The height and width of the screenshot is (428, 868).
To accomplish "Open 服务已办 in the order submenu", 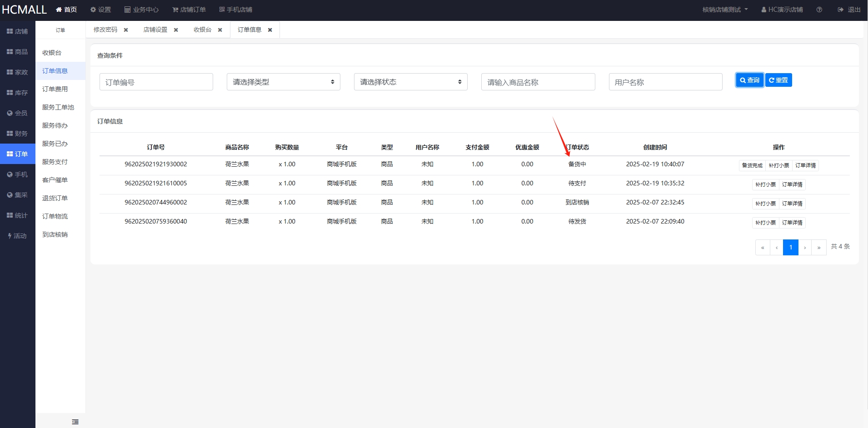I will [x=60, y=144].
